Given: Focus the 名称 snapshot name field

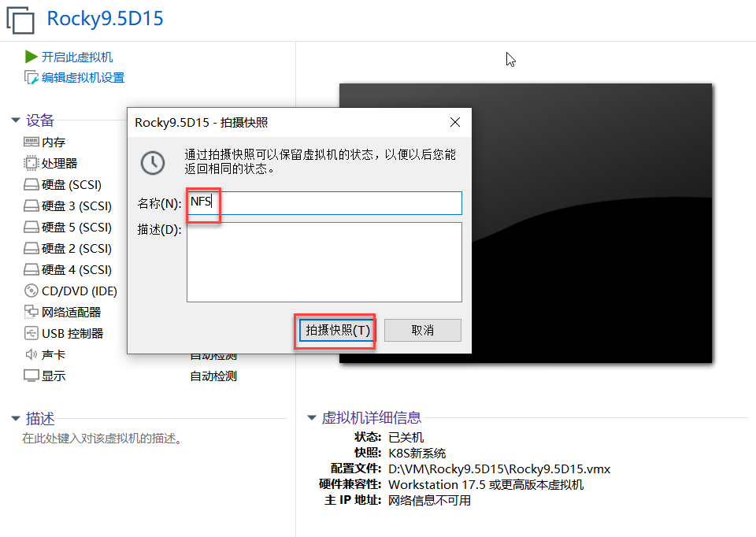Looking at the screenshot, I should pyautogui.click(x=324, y=202).
